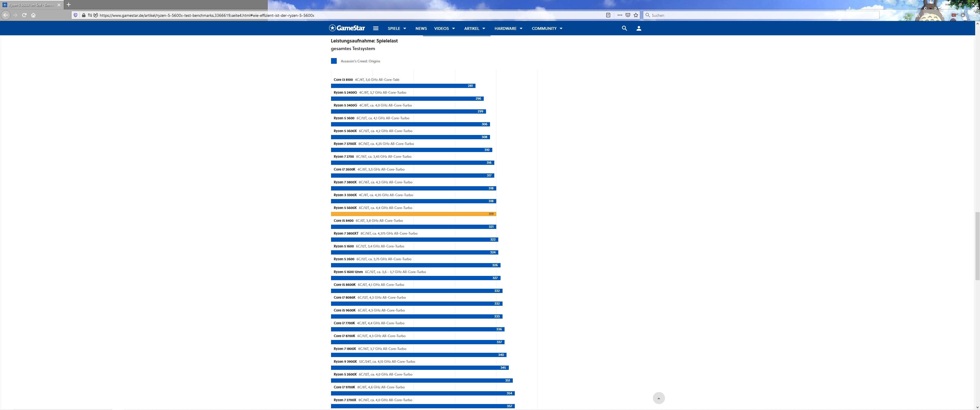Click into the Suchen search field
This screenshot has width=980, height=410.
tap(761, 15)
